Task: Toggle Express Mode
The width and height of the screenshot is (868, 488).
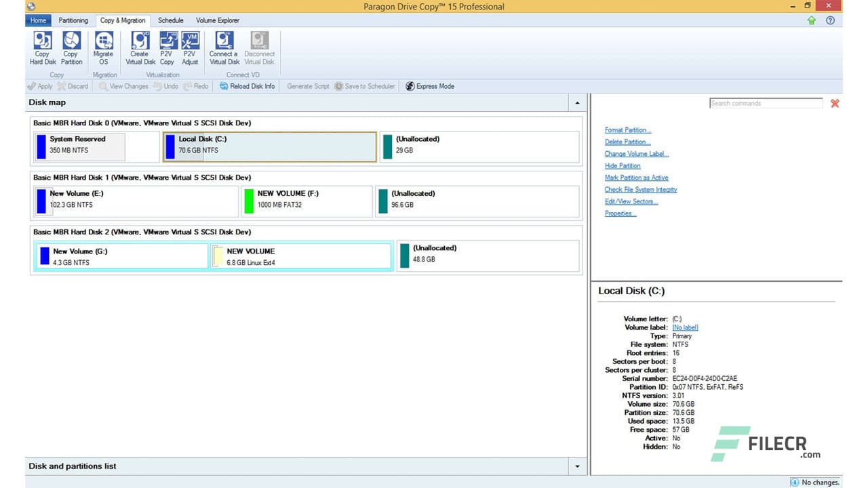Action: (x=429, y=86)
